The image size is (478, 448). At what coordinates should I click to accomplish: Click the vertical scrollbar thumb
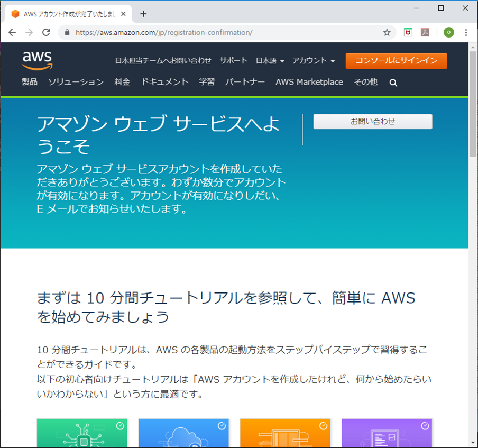473,104
